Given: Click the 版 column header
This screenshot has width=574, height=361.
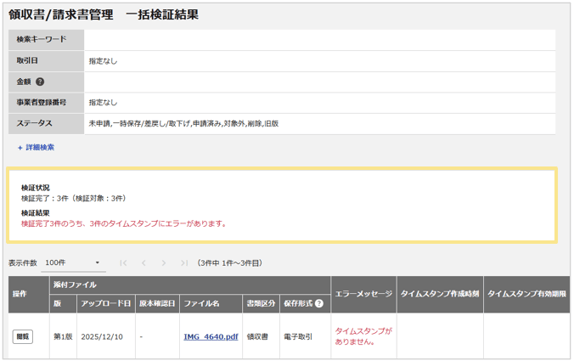Looking at the screenshot, I should (63, 304).
